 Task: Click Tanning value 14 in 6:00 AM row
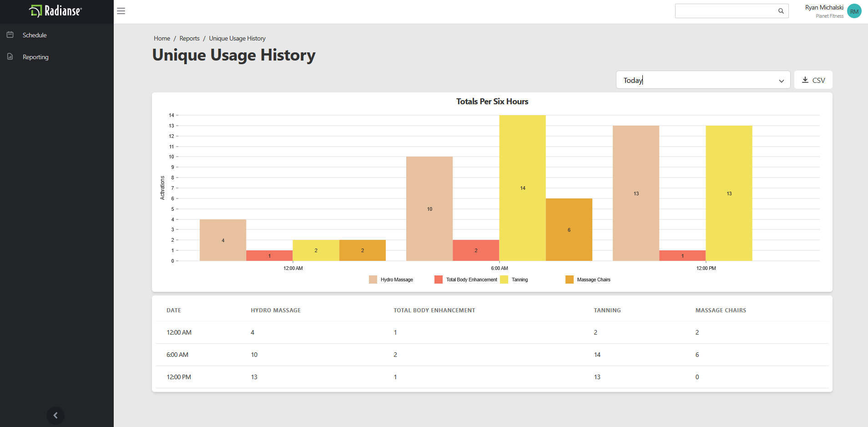click(597, 355)
